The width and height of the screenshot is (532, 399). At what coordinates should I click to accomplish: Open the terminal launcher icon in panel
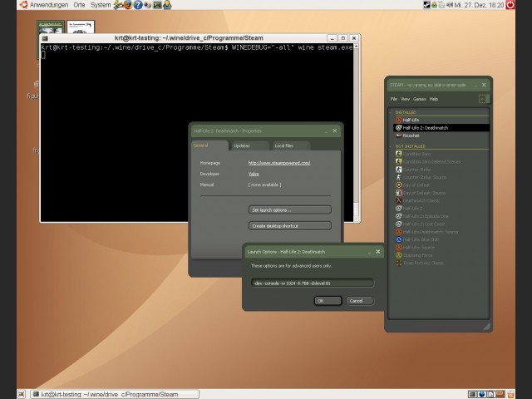[x=157, y=5]
